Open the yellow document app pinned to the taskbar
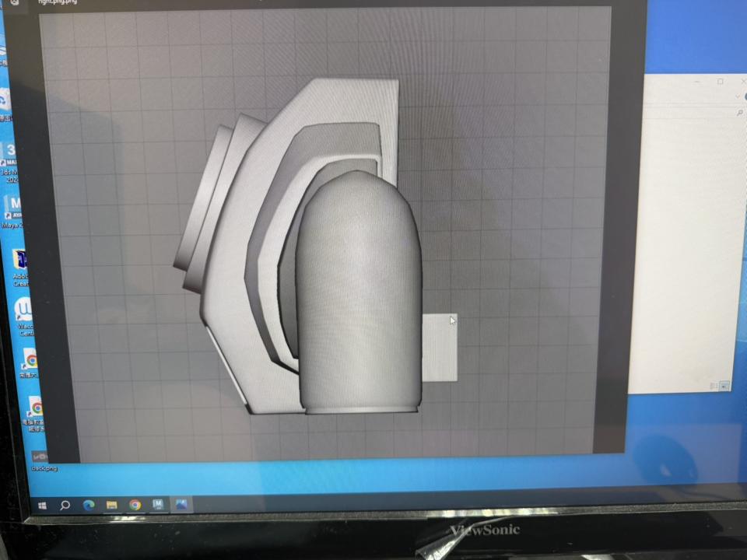This screenshot has height=560, width=747. [111, 502]
